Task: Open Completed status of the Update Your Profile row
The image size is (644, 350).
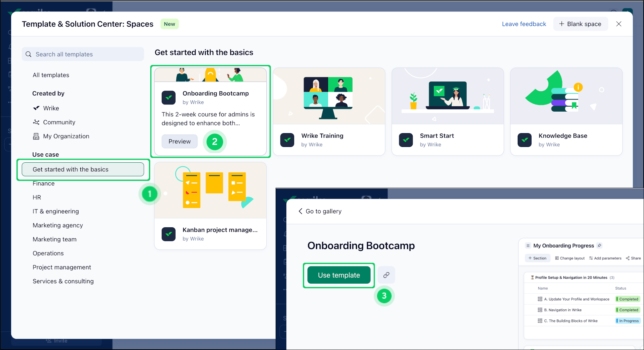Action: [628, 299]
